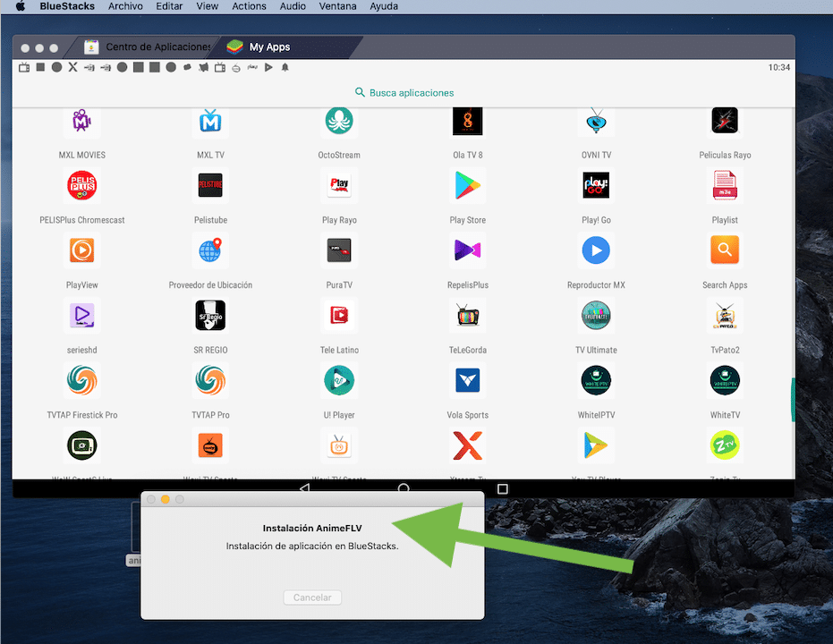Switch to the My Apps tab
The width and height of the screenshot is (833, 644).
pos(265,47)
